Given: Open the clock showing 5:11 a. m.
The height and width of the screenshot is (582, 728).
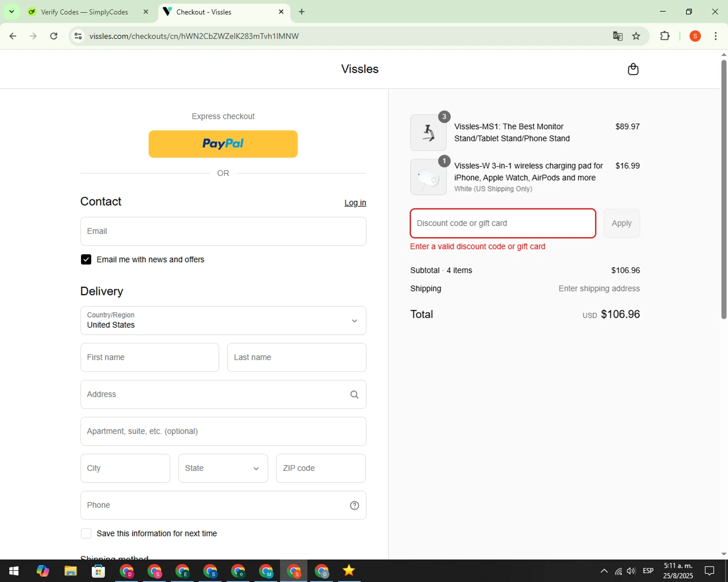Looking at the screenshot, I should (678, 571).
